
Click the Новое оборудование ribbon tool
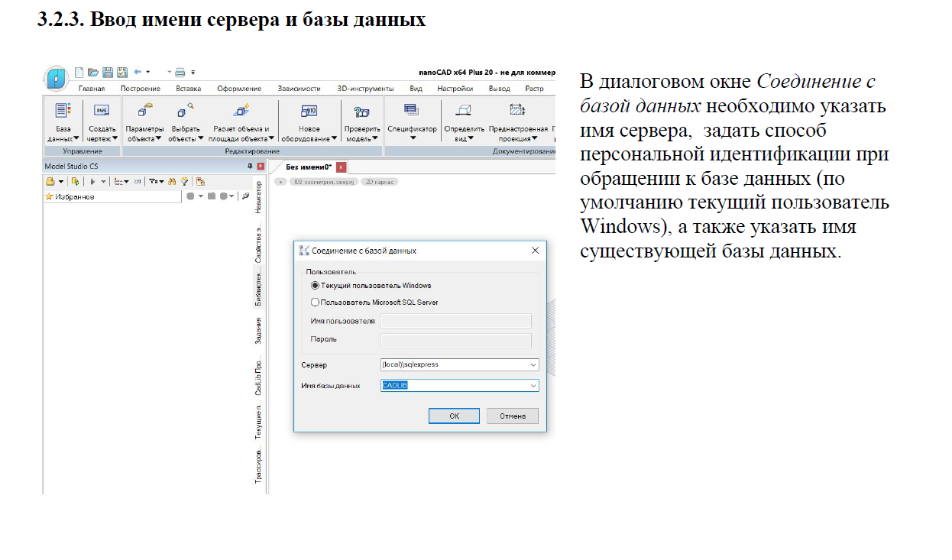(309, 122)
